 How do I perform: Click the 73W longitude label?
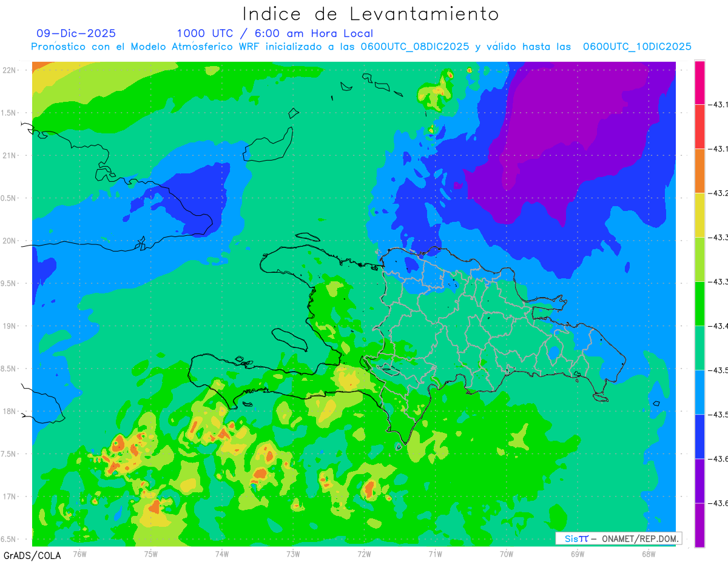pyautogui.click(x=293, y=554)
